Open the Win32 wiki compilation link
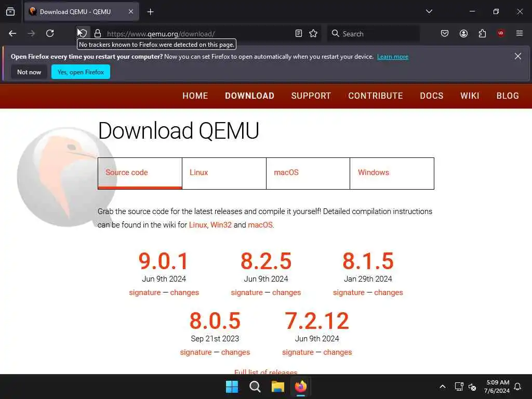Image resolution: width=532 pixels, height=399 pixels. coord(221,225)
